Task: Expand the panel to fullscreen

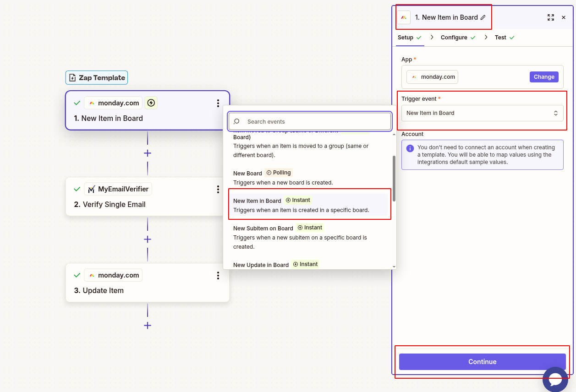Action: click(x=551, y=17)
